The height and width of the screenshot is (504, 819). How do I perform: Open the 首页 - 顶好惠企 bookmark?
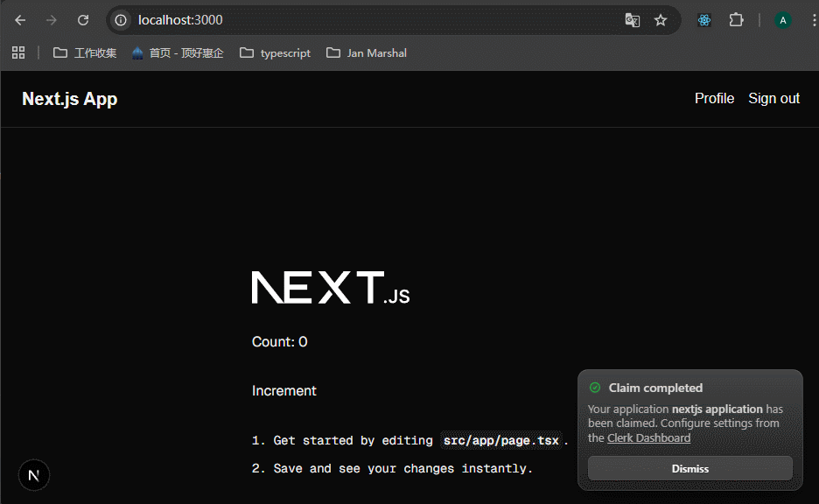[177, 52]
